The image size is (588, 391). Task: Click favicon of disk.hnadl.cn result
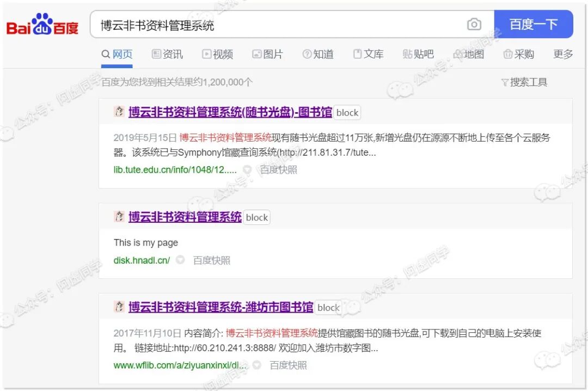[119, 216]
